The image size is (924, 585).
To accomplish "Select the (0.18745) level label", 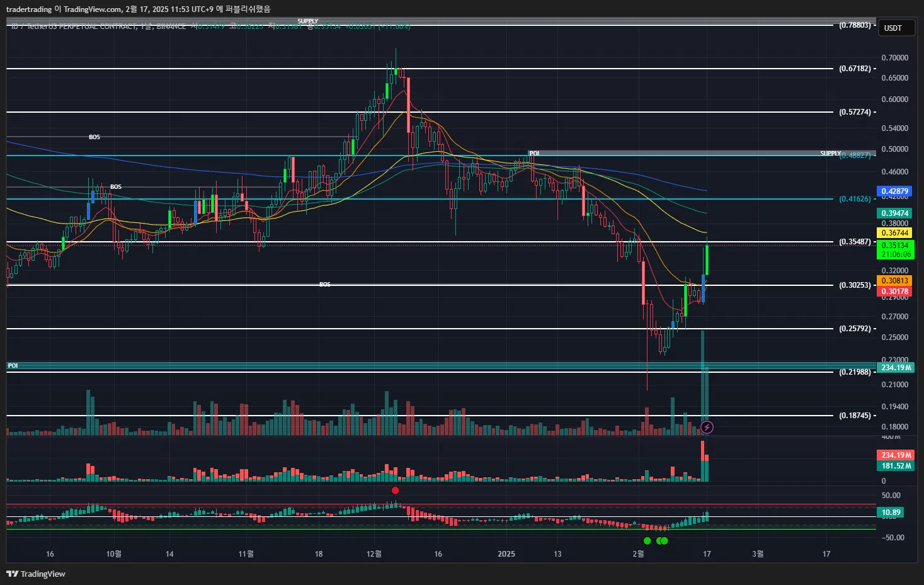I will pyautogui.click(x=855, y=416).
